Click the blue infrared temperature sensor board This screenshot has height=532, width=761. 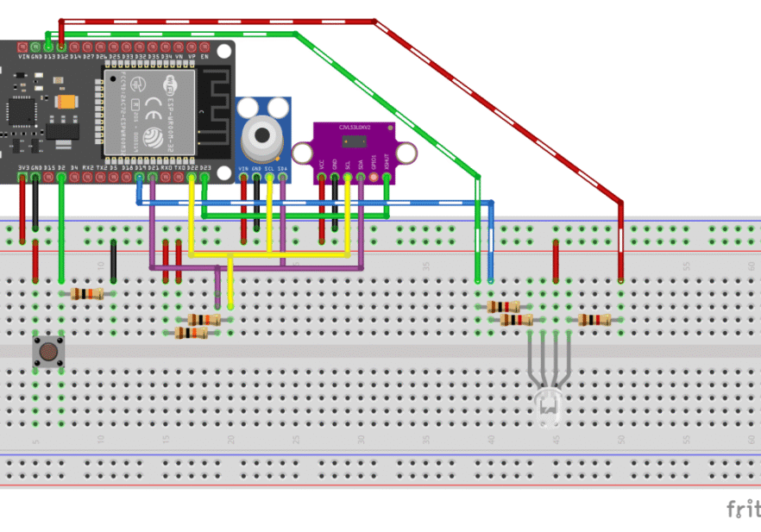pyautogui.click(x=262, y=136)
